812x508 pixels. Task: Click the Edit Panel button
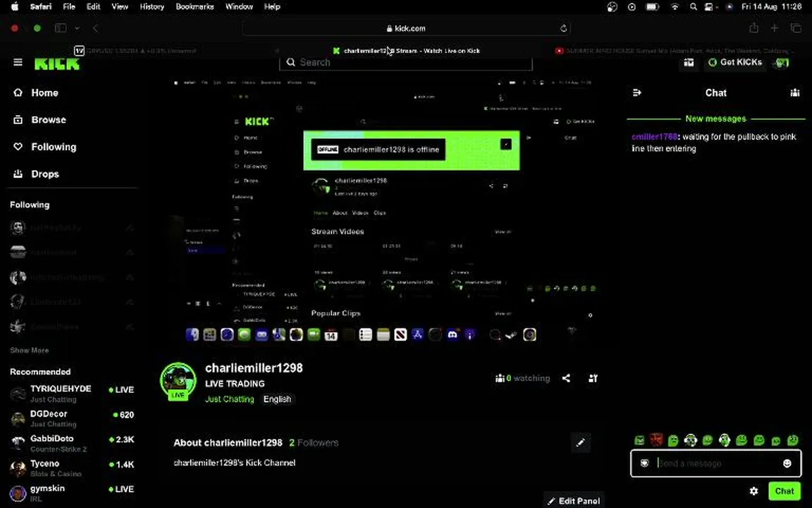click(x=574, y=501)
